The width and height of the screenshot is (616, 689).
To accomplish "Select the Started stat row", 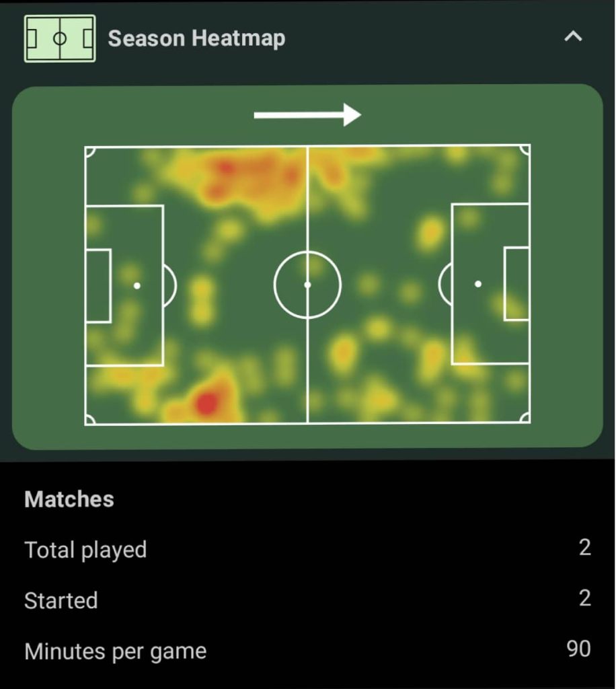I will [x=307, y=600].
